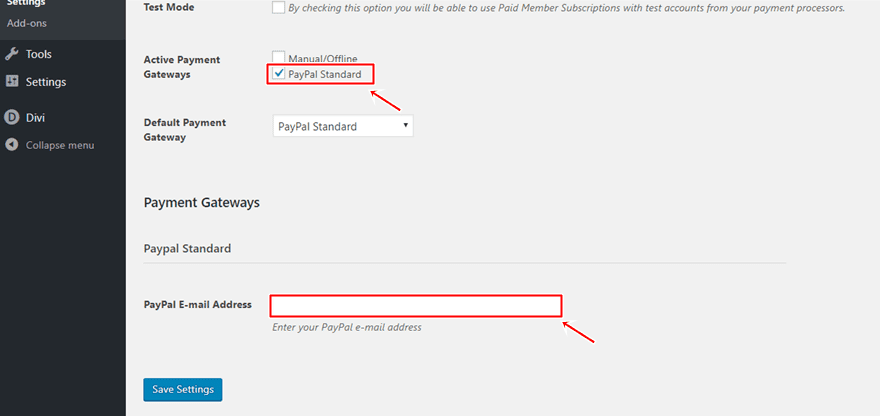Screen dimensions: 880x416
Task: Open the Add-ons submenu item
Action: click(x=27, y=24)
